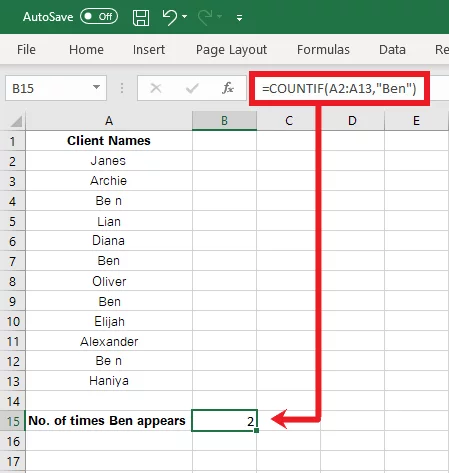Click the greyed Redo arrow icon
This screenshot has height=473, width=449.
click(x=205, y=17)
